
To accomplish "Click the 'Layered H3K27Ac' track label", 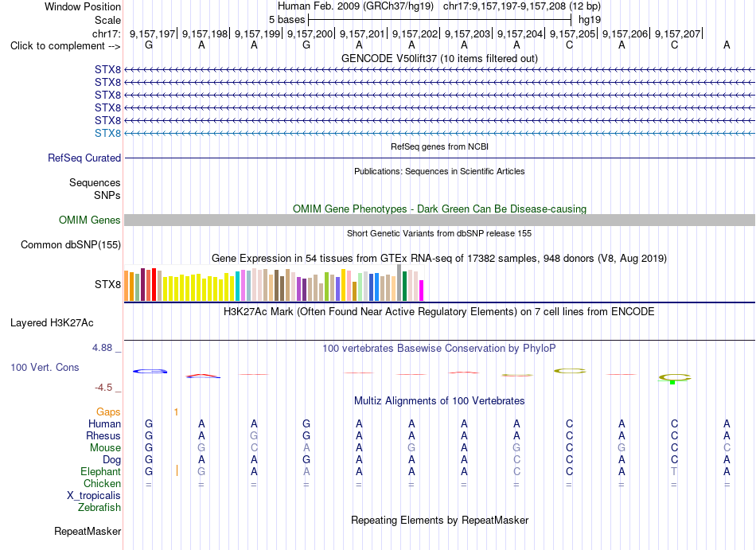I will pos(52,323).
